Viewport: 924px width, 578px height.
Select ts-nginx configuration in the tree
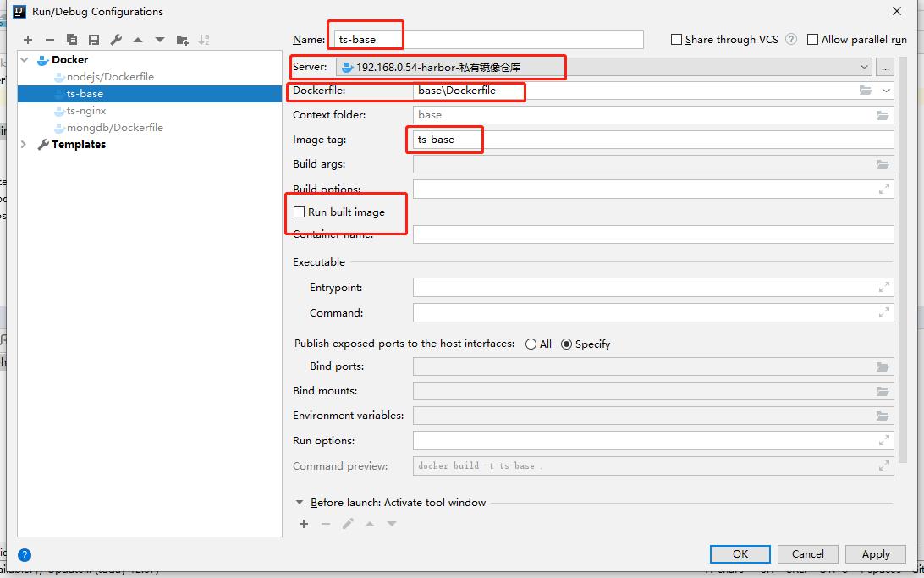(x=85, y=111)
